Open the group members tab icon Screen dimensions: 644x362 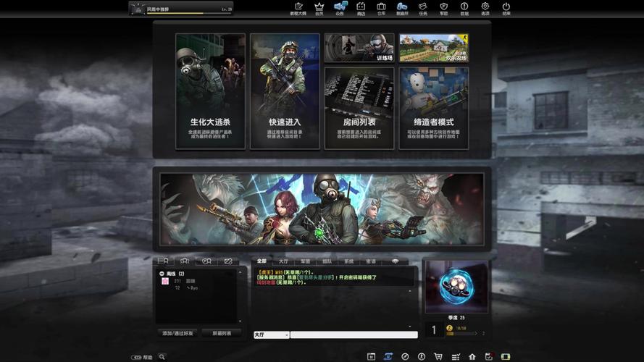[x=185, y=261]
